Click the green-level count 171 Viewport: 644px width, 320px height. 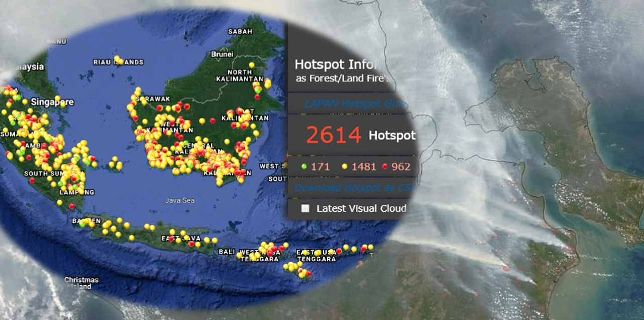pyautogui.click(x=320, y=167)
